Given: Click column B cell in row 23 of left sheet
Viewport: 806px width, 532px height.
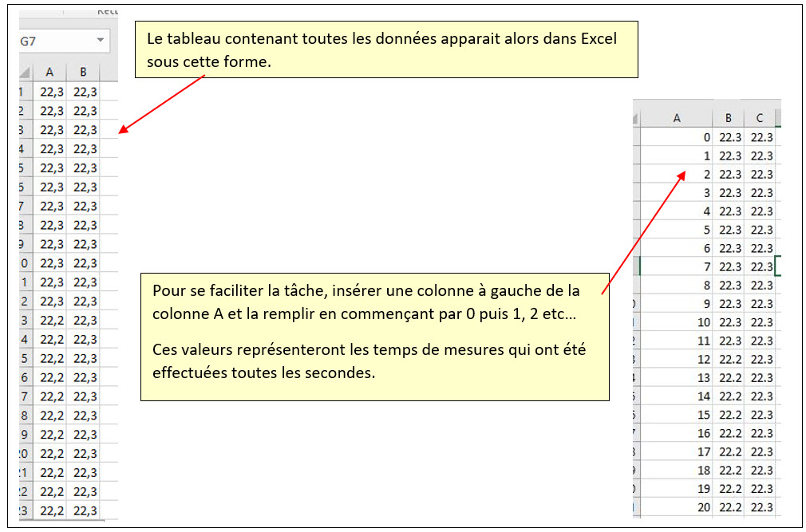Looking at the screenshot, I should [x=85, y=510].
